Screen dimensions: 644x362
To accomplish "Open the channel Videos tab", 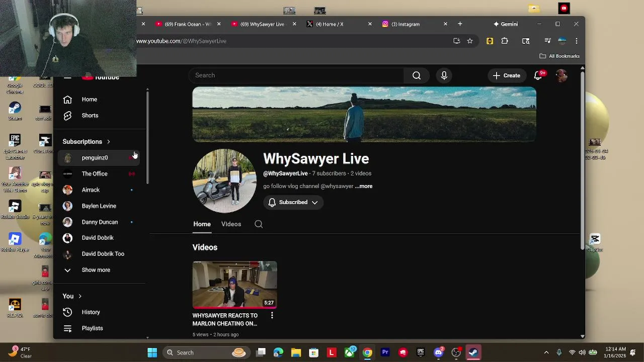I will point(231,224).
